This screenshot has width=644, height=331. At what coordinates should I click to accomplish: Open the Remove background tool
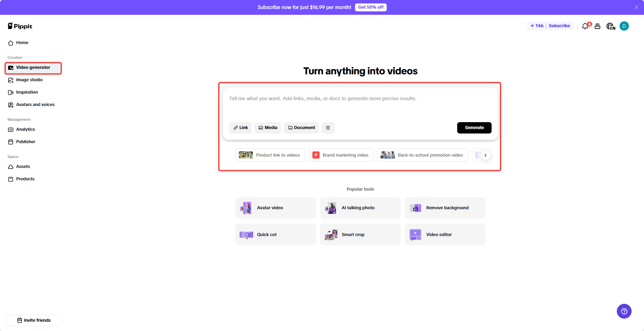(x=445, y=207)
